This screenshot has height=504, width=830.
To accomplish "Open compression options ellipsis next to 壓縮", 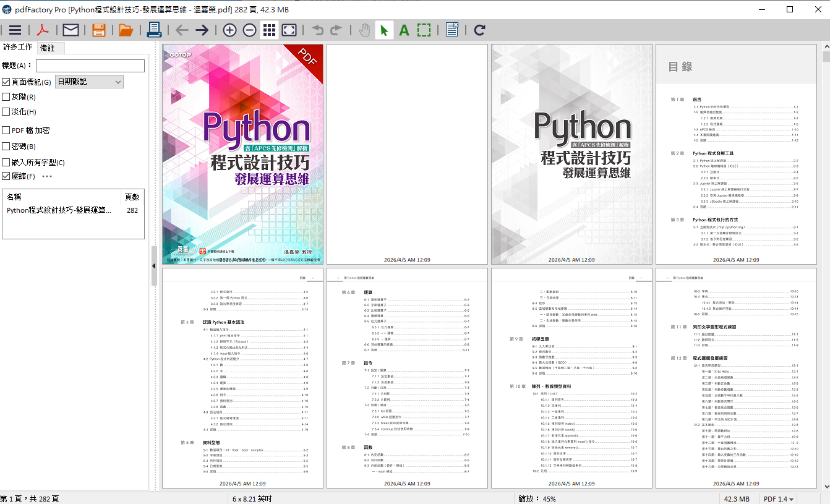I will click(x=47, y=176).
